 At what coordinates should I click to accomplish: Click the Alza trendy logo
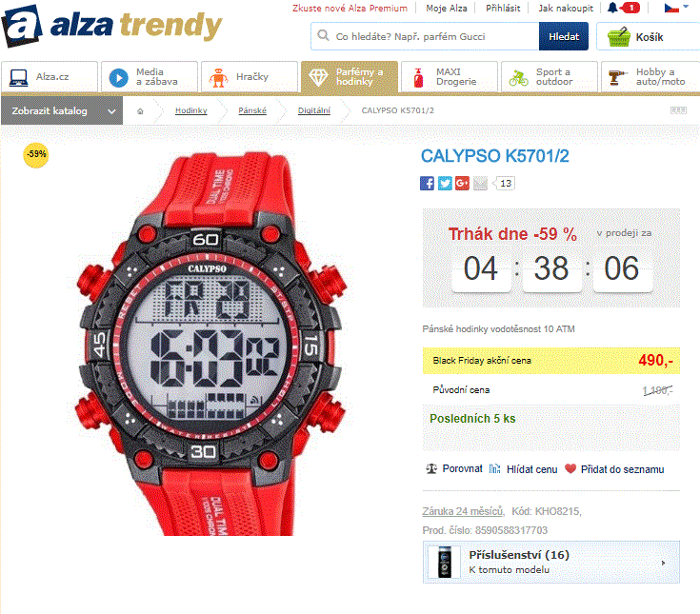coord(111,26)
